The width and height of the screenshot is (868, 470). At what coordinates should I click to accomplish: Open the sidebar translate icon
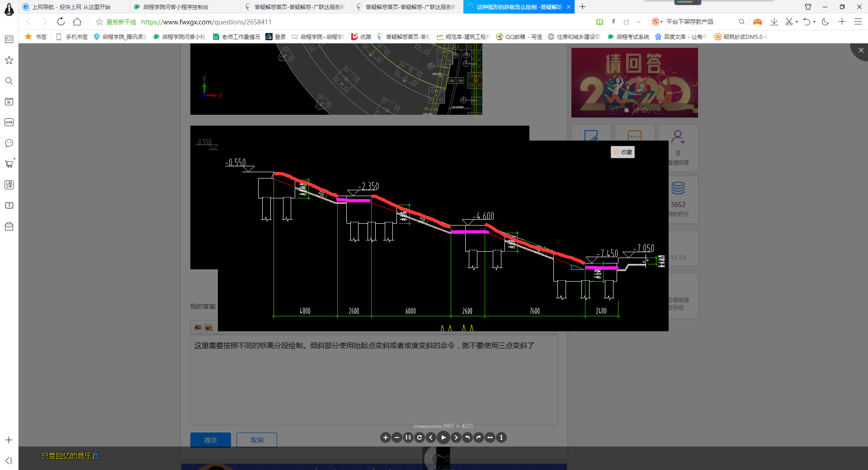pyautogui.click(x=9, y=185)
